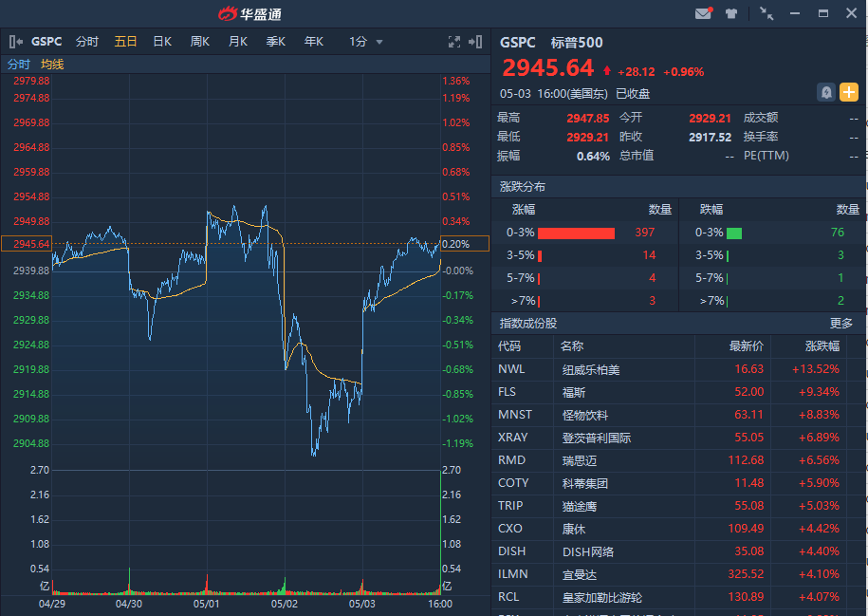Select the 月K chart tab

click(237, 42)
